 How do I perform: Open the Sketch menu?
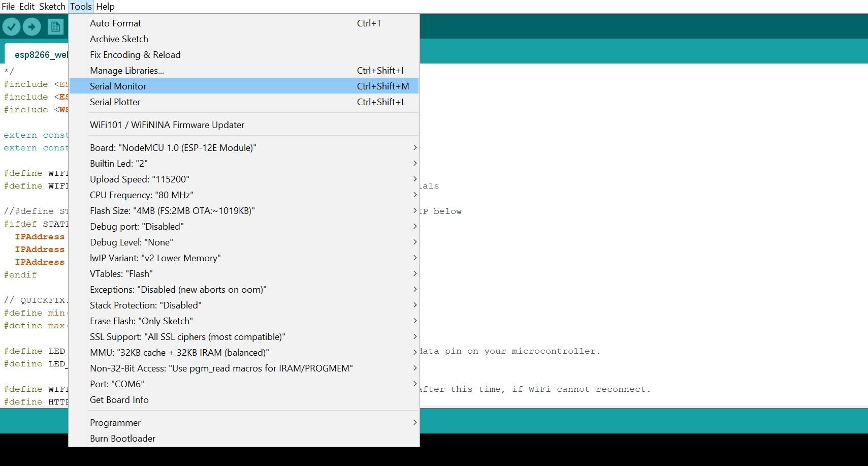[52, 7]
